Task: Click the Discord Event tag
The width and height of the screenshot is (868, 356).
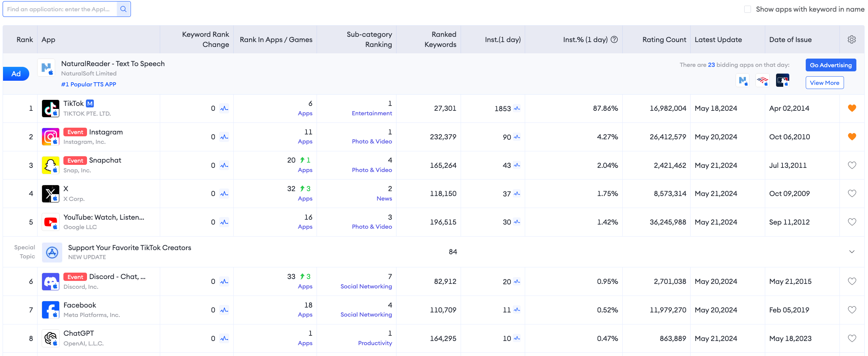Action: pos(75,277)
